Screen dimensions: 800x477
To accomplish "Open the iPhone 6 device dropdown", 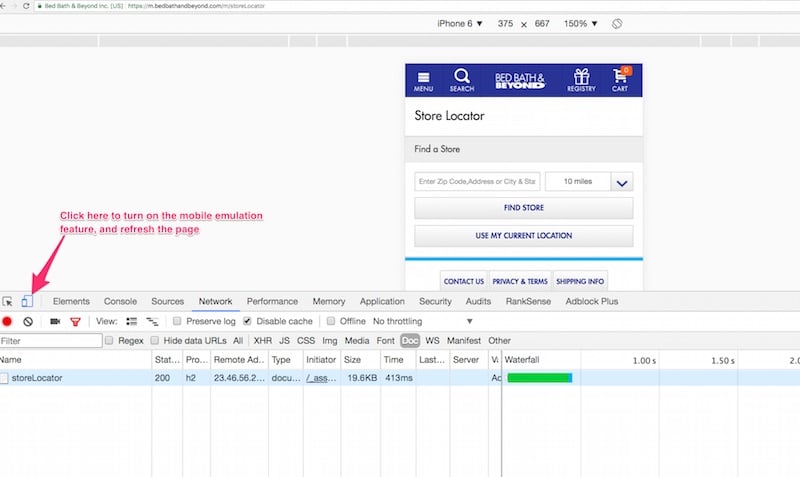I will pos(460,23).
